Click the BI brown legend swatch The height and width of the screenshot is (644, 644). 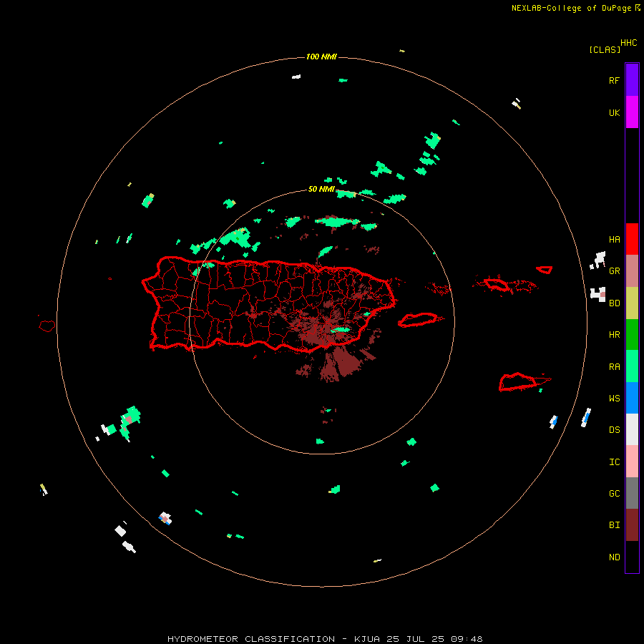pos(632,525)
